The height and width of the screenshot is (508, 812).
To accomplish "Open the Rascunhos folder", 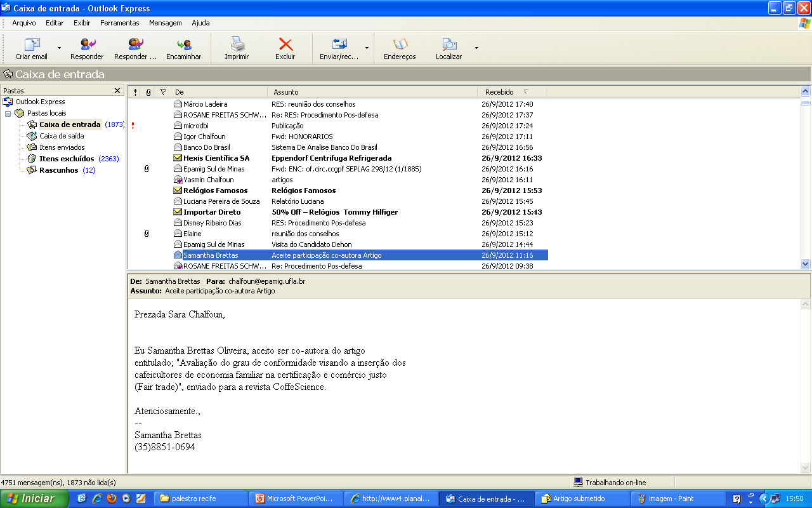I will (58, 170).
